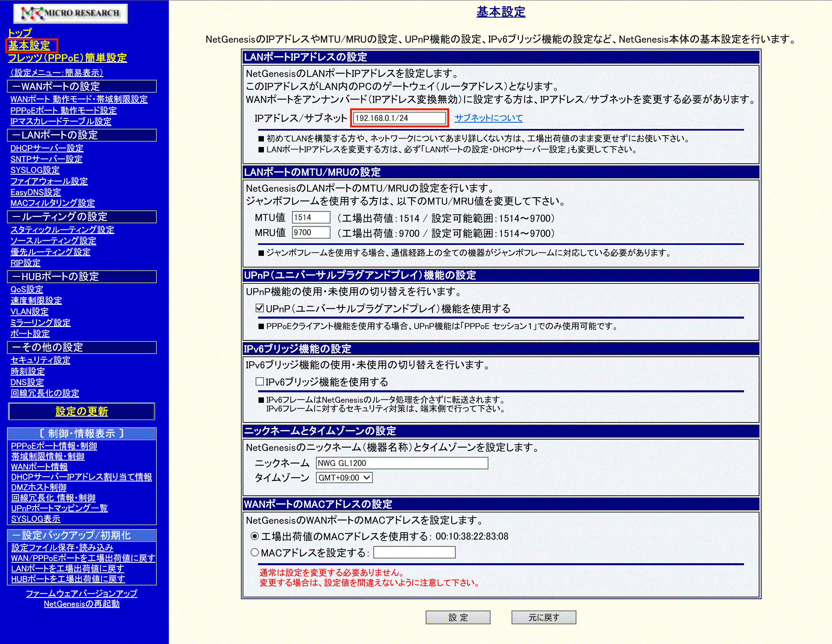Open DHCPサーバー設定
Screen dimensions: 832x644
coord(47,148)
